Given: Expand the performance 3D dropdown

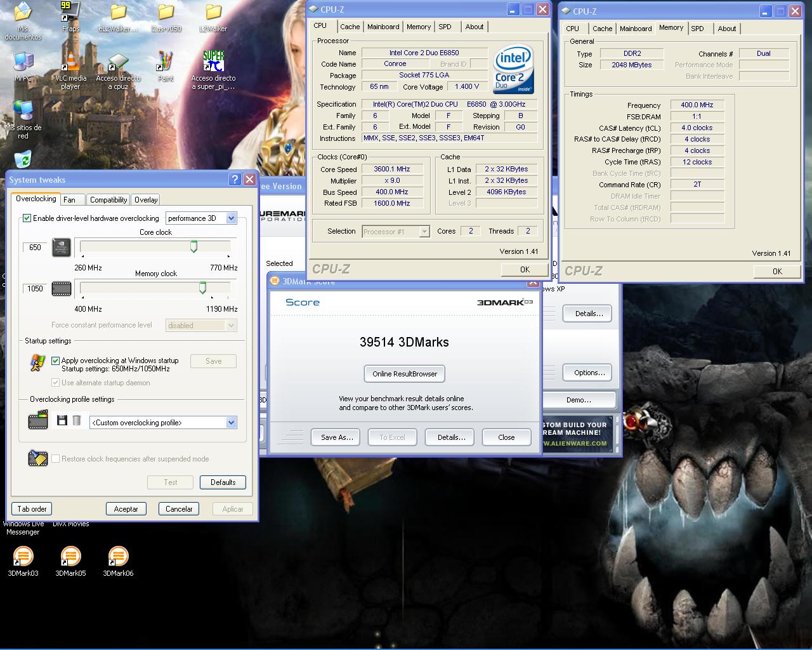Looking at the screenshot, I should tap(231, 218).
